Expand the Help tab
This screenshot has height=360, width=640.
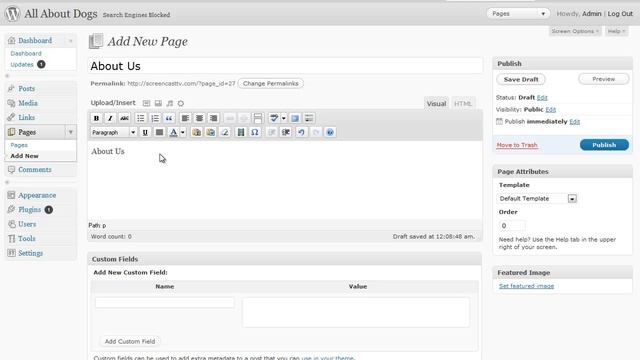click(616, 31)
